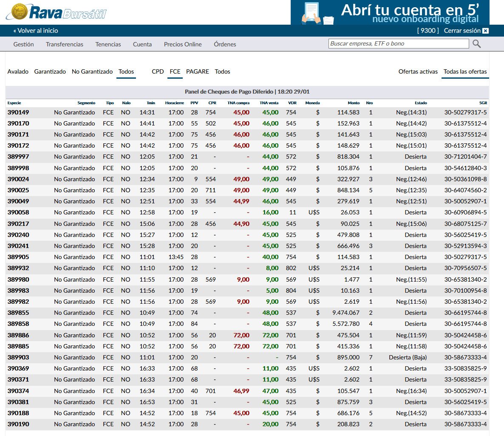
Task: Click monto 9.474.067
Action: tap(346, 313)
